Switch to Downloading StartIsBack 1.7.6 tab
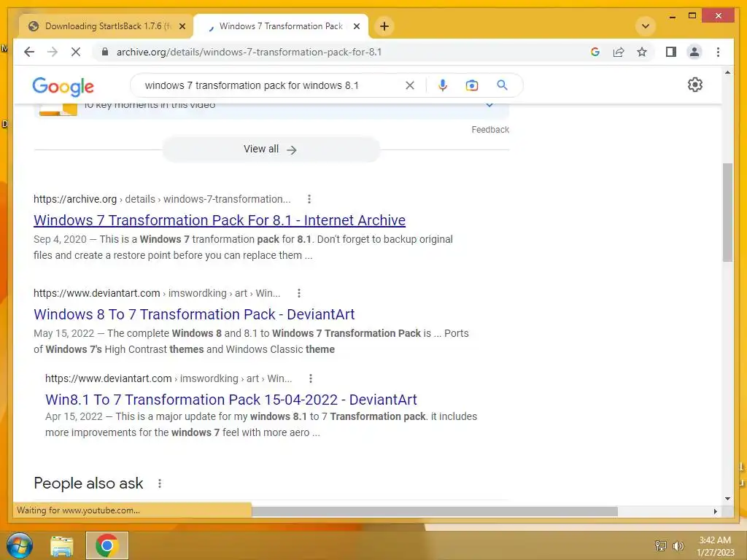 (106, 26)
